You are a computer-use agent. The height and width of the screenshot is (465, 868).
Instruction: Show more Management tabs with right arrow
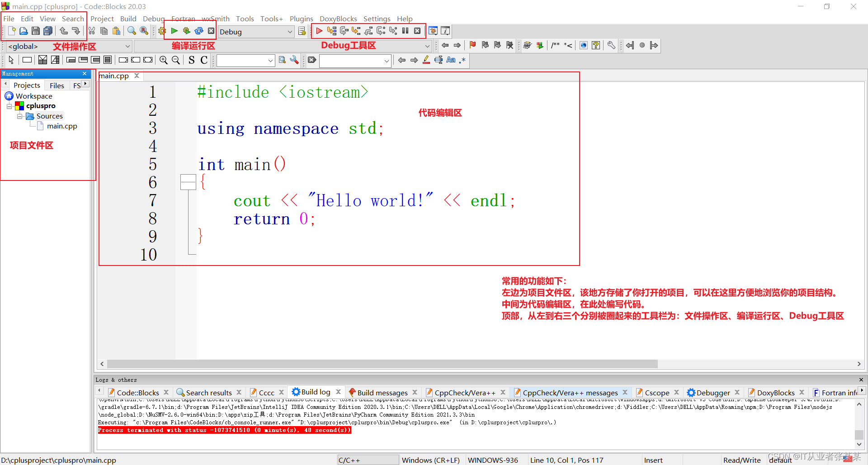click(x=85, y=84)
